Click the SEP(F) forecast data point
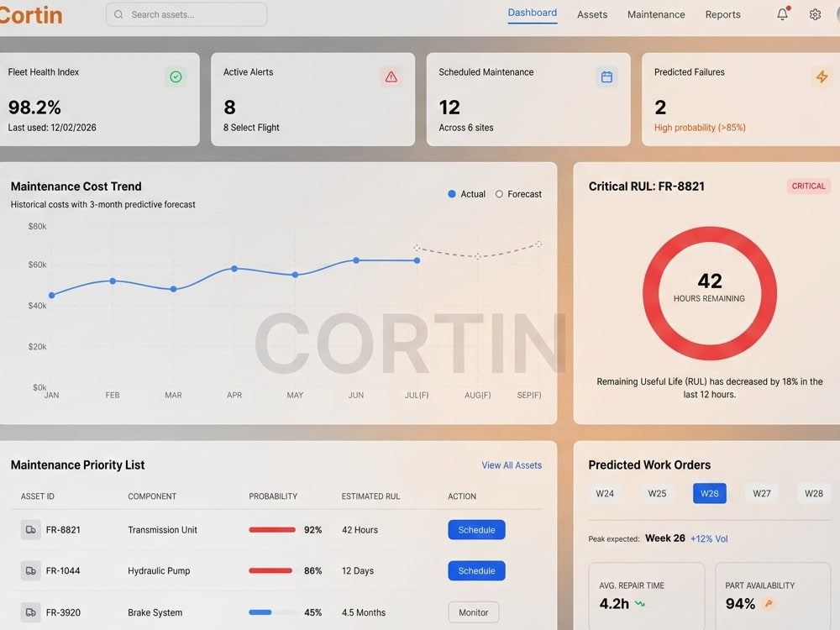Screen dimensions: 840x630 coord(538,244)
